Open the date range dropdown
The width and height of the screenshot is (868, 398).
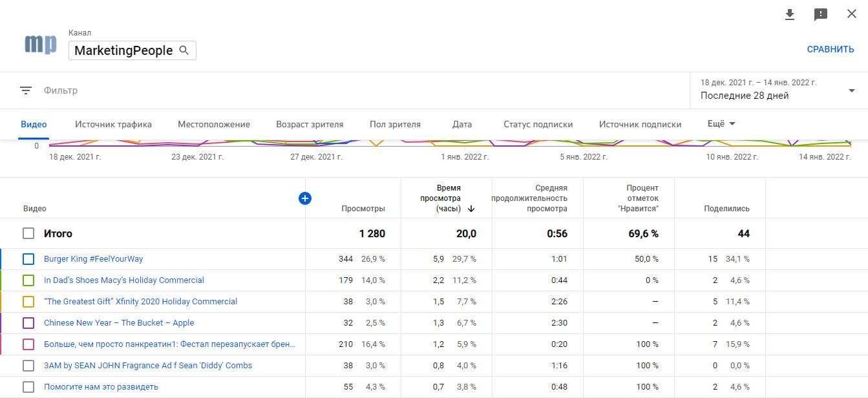click(x=851, y=90)
